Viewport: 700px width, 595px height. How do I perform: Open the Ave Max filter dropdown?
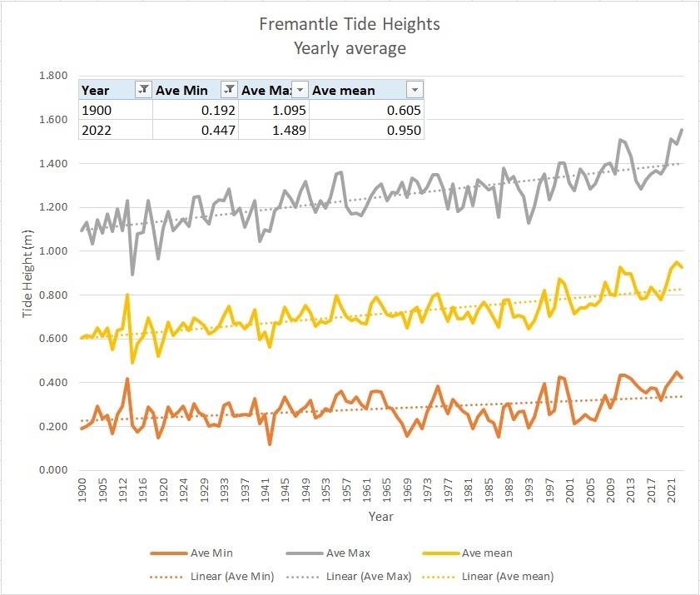(300, 90)
